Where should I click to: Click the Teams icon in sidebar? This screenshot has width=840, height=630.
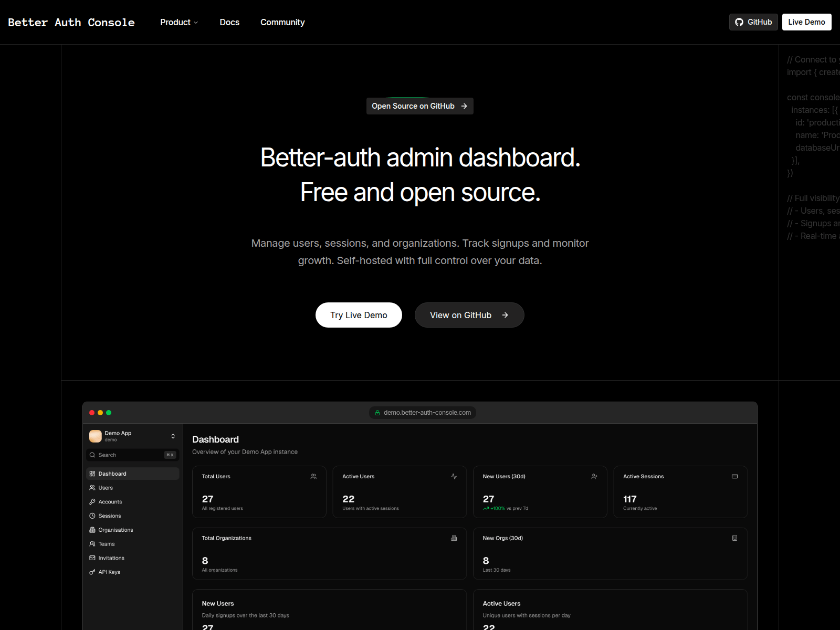pyautogui.click(x=92, y=544)
